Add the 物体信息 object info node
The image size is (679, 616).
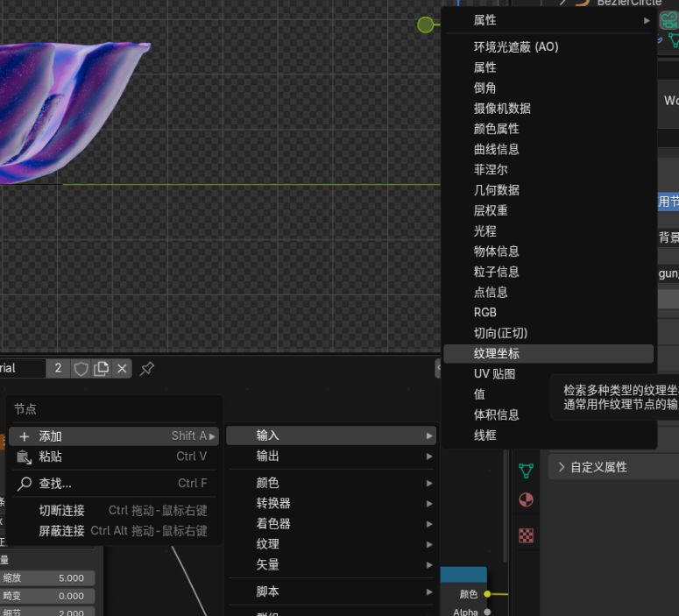tap(548, 251)
